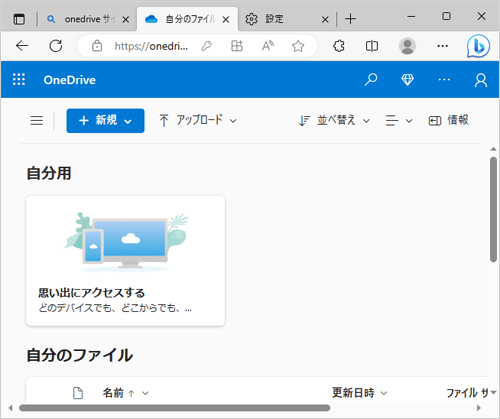This screenshot has height=419, width=500.
Task: Change view layout options dropdown
Action: [x=399, y=120]
